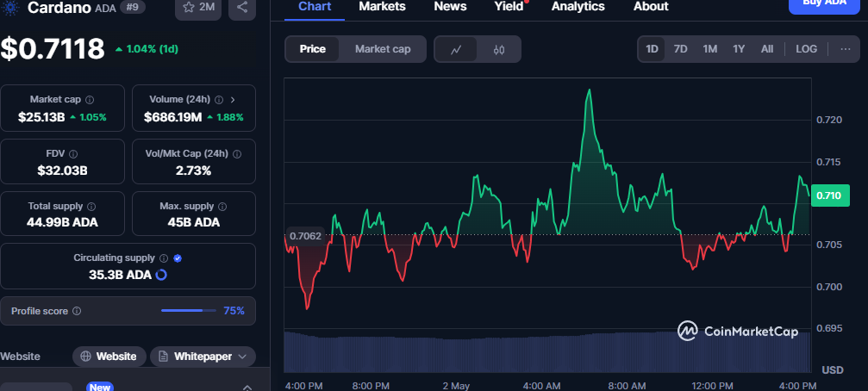This screenshot has width=868, height=391.
Task: Open the more options ellipsis on chart
Action: pos(846,49)
